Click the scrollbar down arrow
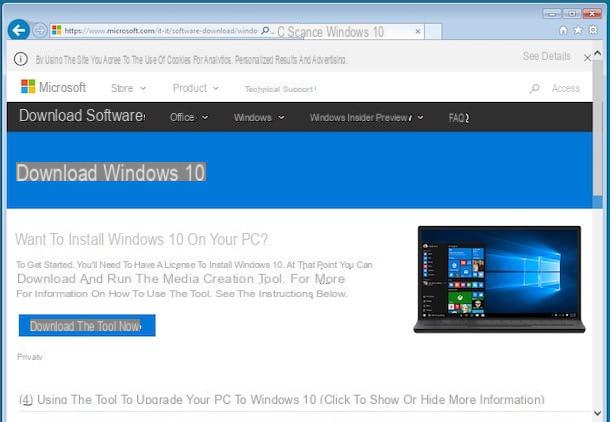Image resolution: width=610 pixels, height=422 pixels. click(598, 412)
